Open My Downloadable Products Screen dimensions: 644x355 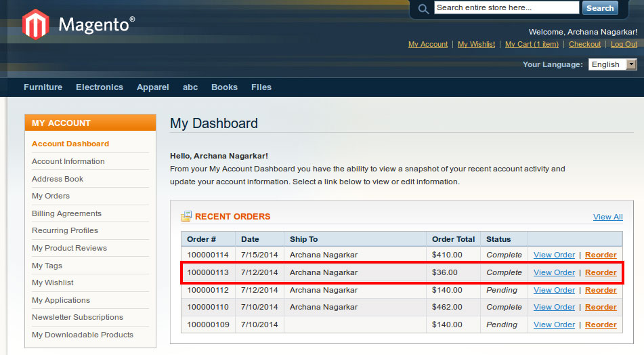click(83, 335)
